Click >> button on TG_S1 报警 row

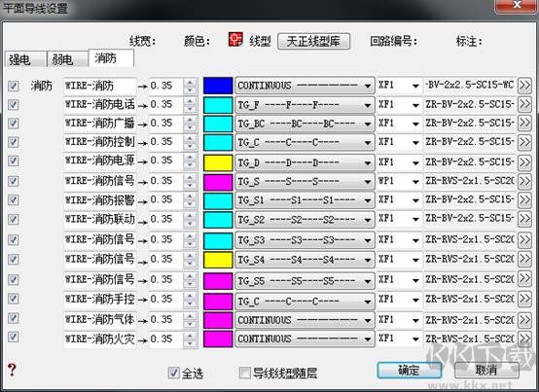coord(524,199)
